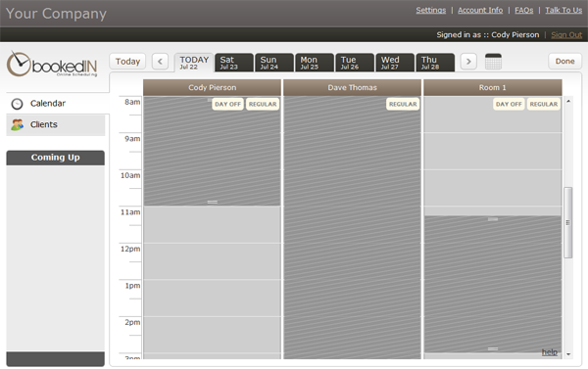588x369 pixels.
Task: Set Cody Pierson to DAY OFF
Action: (227, 104)
